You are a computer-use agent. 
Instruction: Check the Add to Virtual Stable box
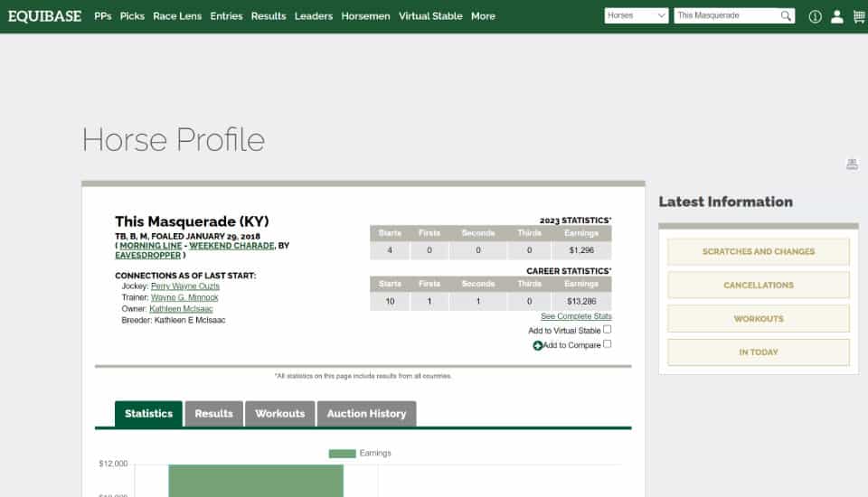tap(607, 330)
